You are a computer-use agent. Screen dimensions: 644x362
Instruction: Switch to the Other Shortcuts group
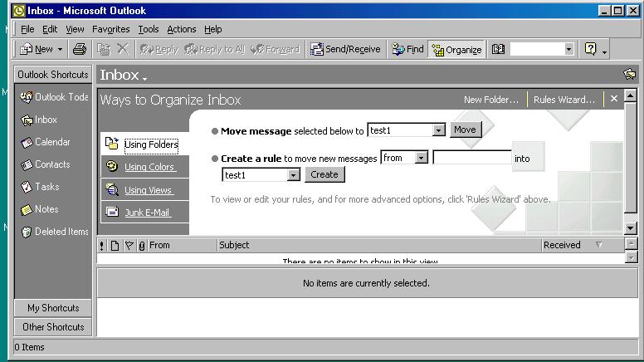pyautogui.click(x=53, y=327)
